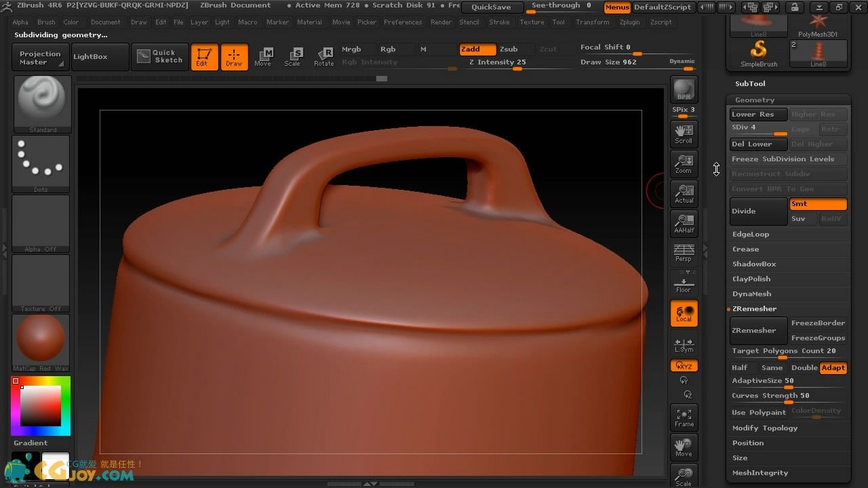
Task: Activate Edit mode button
Action: [204, 57]
